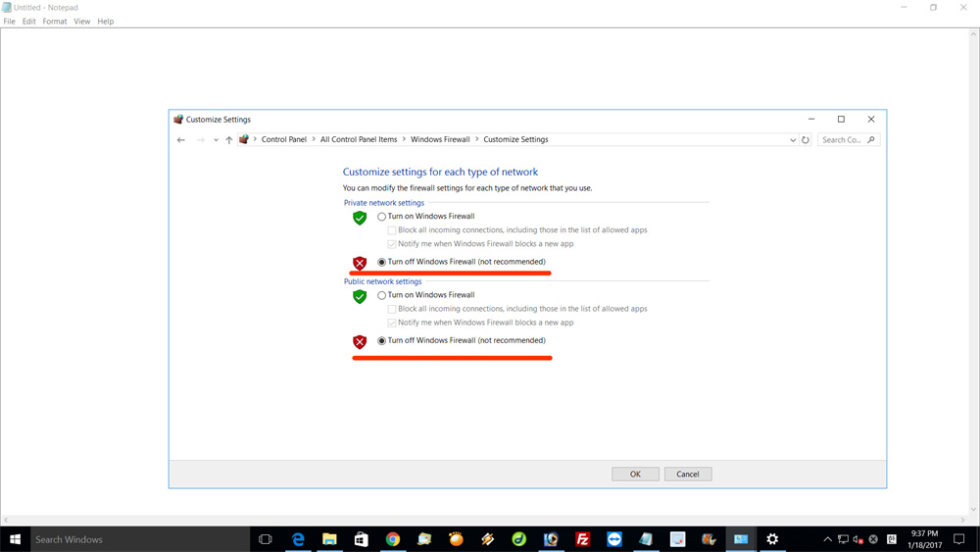
Task: Open the taskbar clock showing 9:37 PM
Action: 924,539
